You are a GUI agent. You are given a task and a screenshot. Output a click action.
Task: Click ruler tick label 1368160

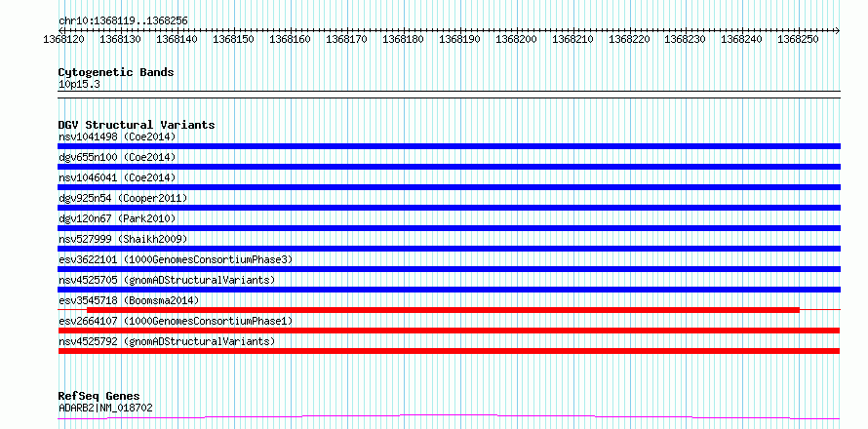[x=290, y=40]
